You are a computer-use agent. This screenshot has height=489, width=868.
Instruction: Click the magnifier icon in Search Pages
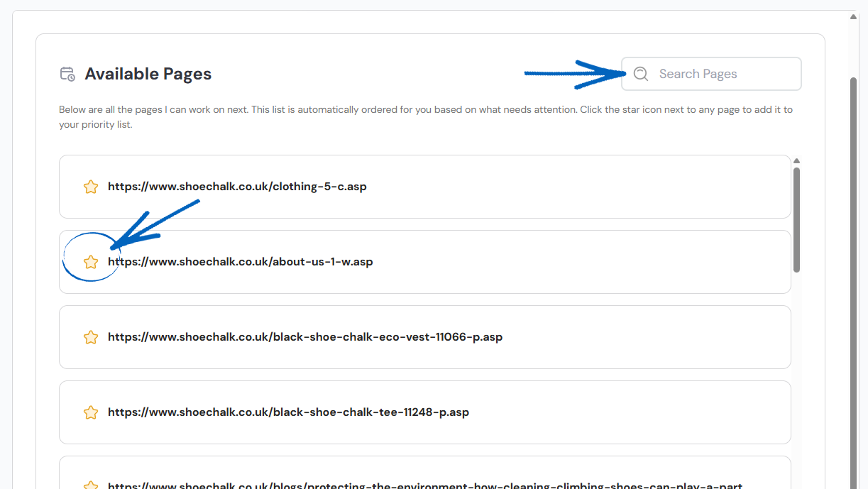[x=641, y=74]
